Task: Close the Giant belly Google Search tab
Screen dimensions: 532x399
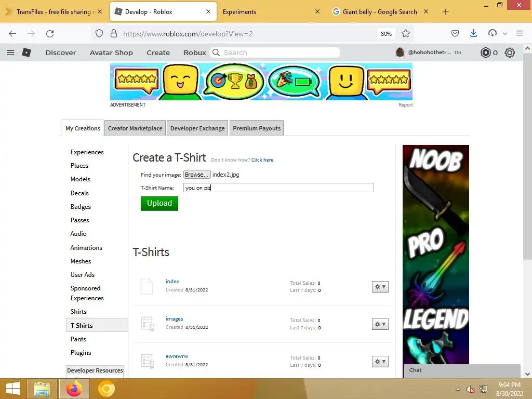Action: (426, 11)
